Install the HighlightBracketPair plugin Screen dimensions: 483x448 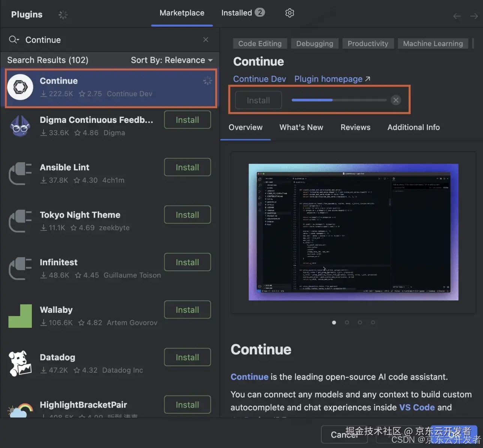187,405
